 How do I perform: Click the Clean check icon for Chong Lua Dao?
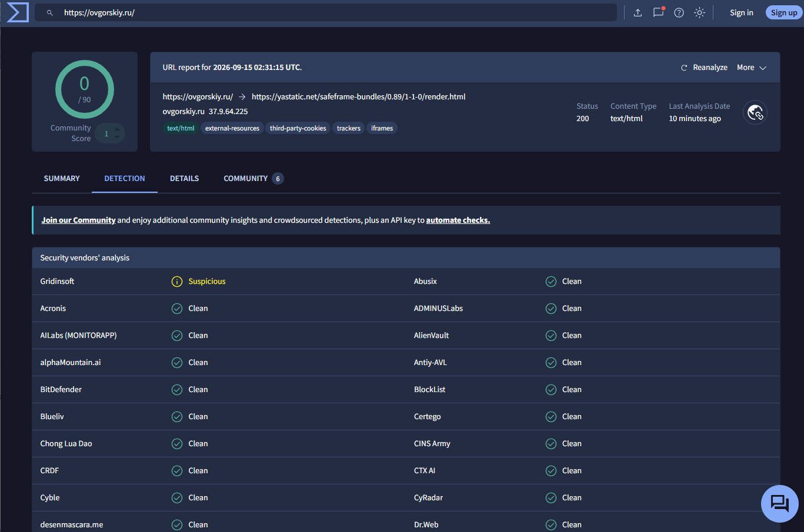pos(177,444)
